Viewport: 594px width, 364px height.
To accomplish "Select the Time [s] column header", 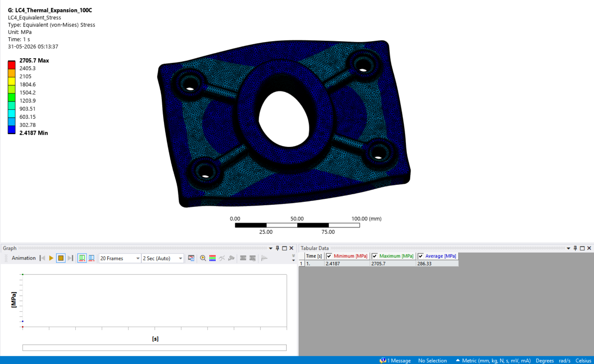I will [x=314, y=256].
